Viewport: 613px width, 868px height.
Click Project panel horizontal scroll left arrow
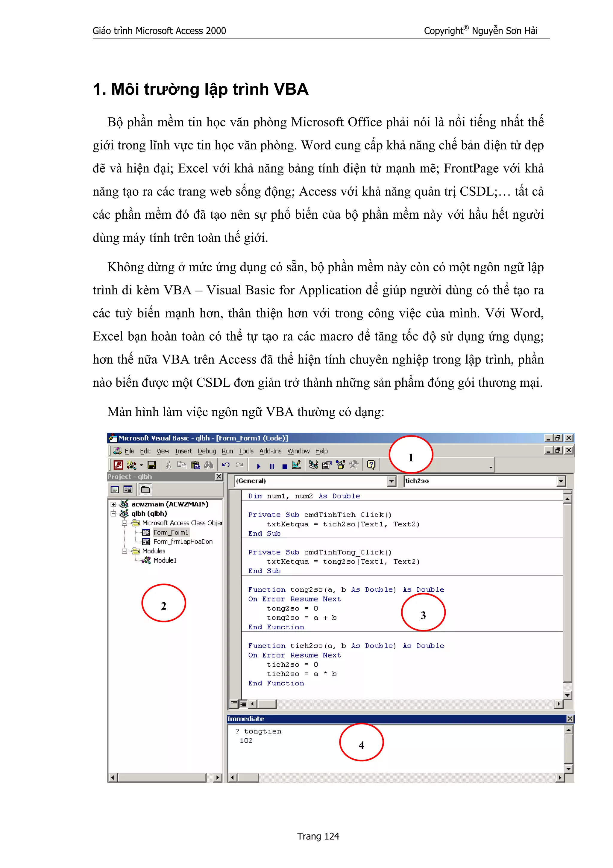pos(113,778)
